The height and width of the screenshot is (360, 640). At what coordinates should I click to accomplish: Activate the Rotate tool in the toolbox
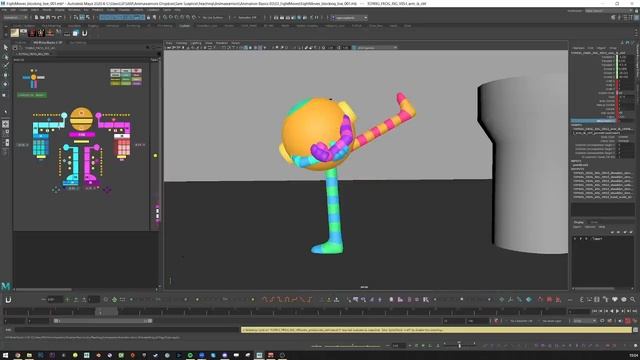[x=6, y=84]
